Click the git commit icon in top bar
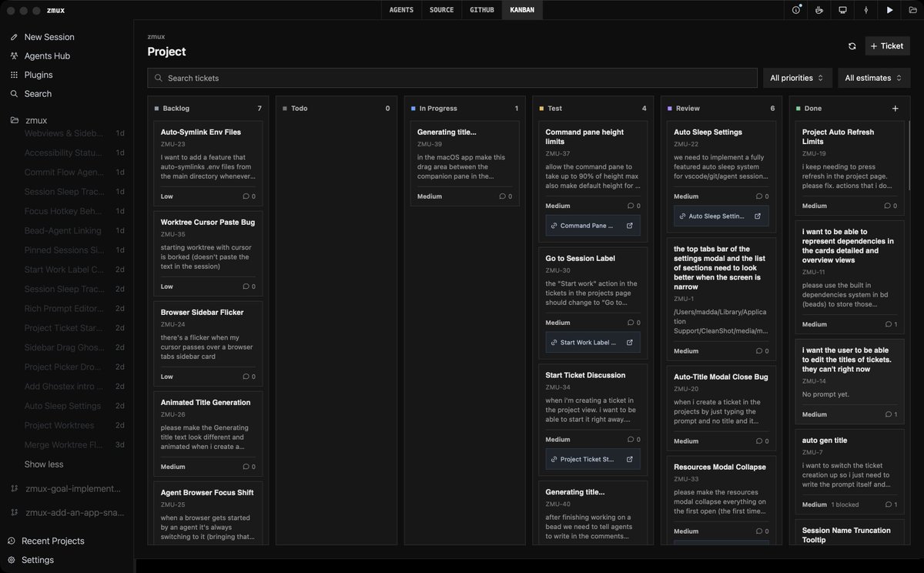The width and height of the screenshot is (924, 573). (x=866, y=10)
